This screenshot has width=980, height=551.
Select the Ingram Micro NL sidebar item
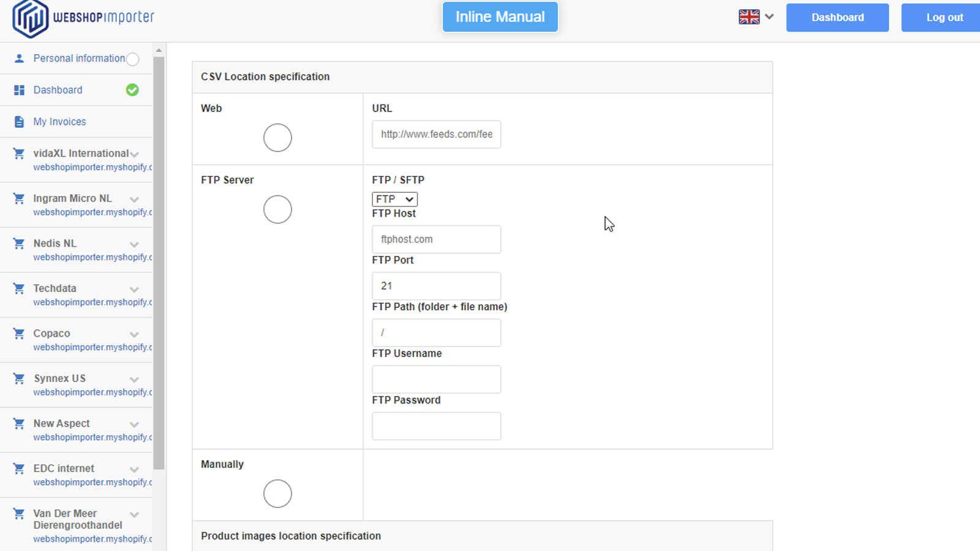point(72,198)
